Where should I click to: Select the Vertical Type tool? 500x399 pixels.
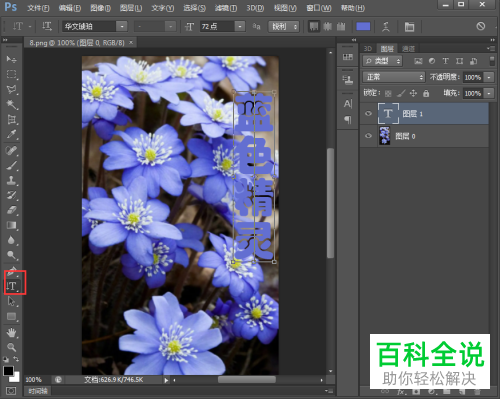(x=12, y=286)
